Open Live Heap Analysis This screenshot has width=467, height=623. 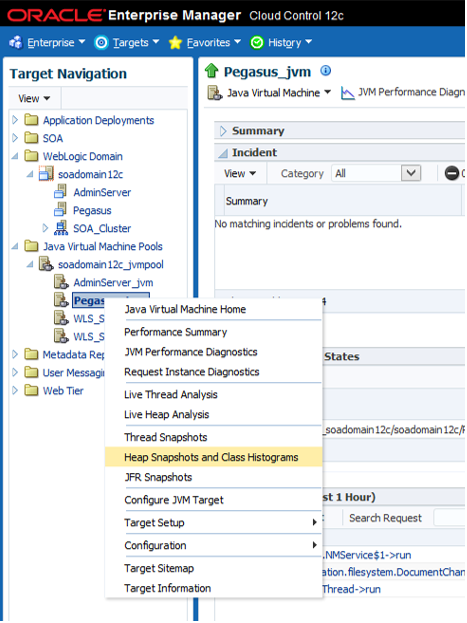click(x=167, y=414)
